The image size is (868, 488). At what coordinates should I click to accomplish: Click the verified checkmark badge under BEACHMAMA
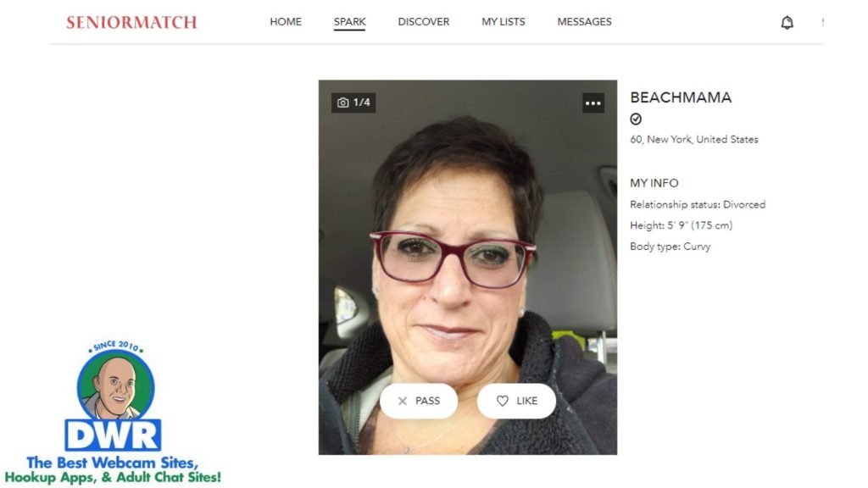[x=636, y=119]
